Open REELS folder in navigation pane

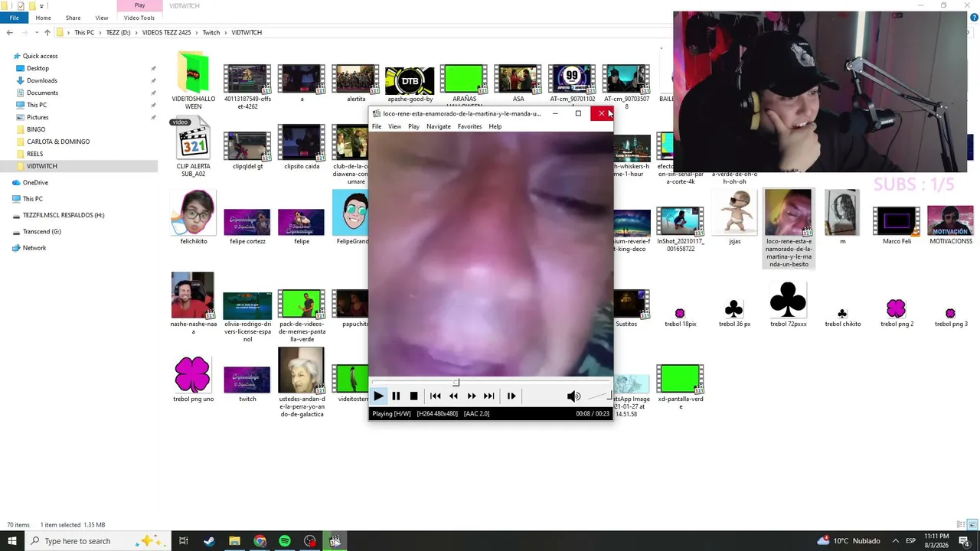tap(34, 154)
